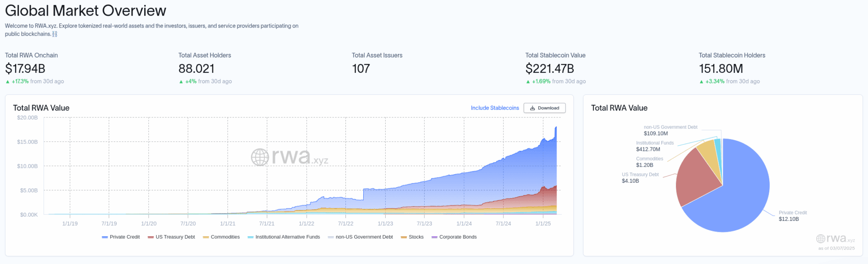Screen dimensions: 868x264
Task: Click the $20.00B y-axis label
Action: pos(27,118)
